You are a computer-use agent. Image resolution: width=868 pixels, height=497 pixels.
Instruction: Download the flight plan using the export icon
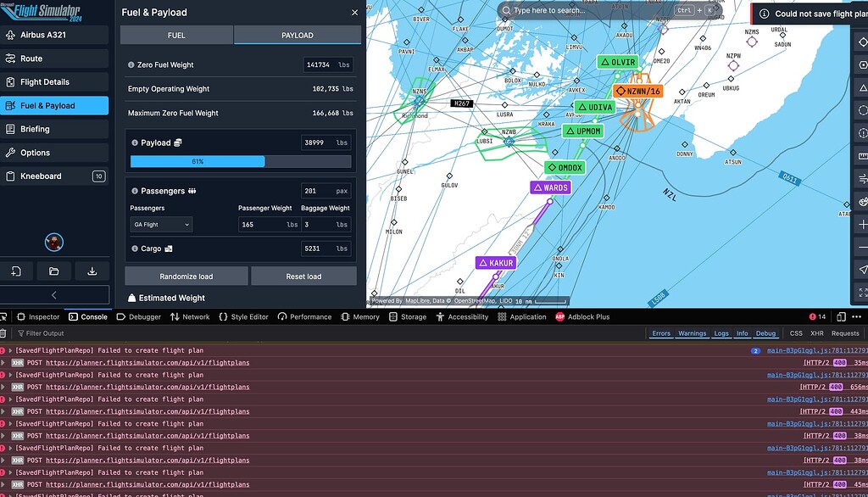tap(92, 271)
